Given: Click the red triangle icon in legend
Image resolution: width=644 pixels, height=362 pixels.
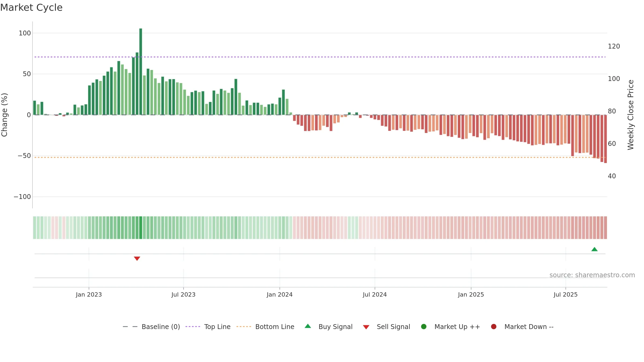Looking at the screenshot, I should (x=366, y=327).
